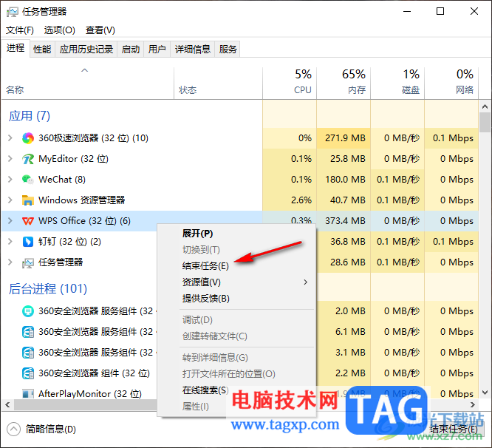Sort by the 磁盘 column header

397,84
